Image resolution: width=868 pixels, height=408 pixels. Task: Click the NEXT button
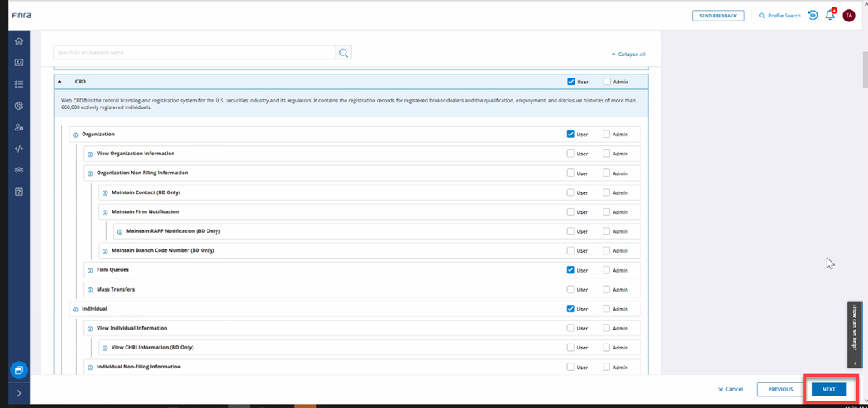[x=828, y=389]
